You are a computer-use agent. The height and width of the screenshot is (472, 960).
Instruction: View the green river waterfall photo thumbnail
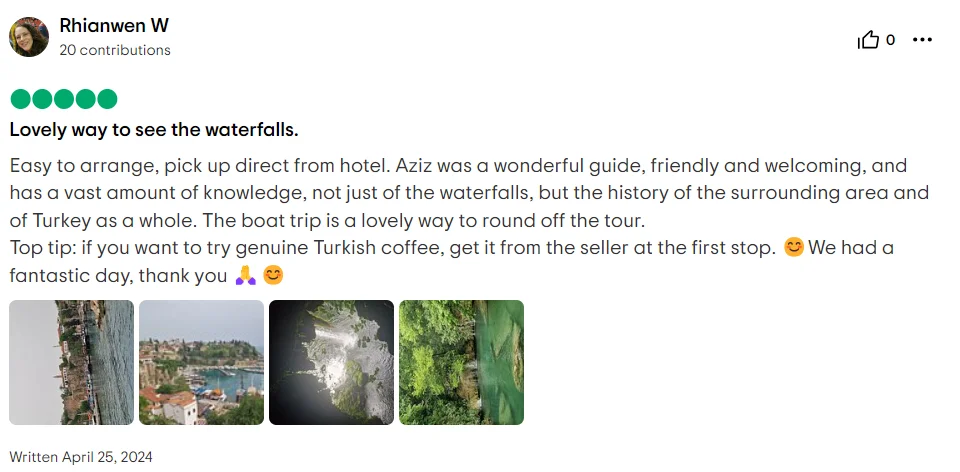(461, 362)
